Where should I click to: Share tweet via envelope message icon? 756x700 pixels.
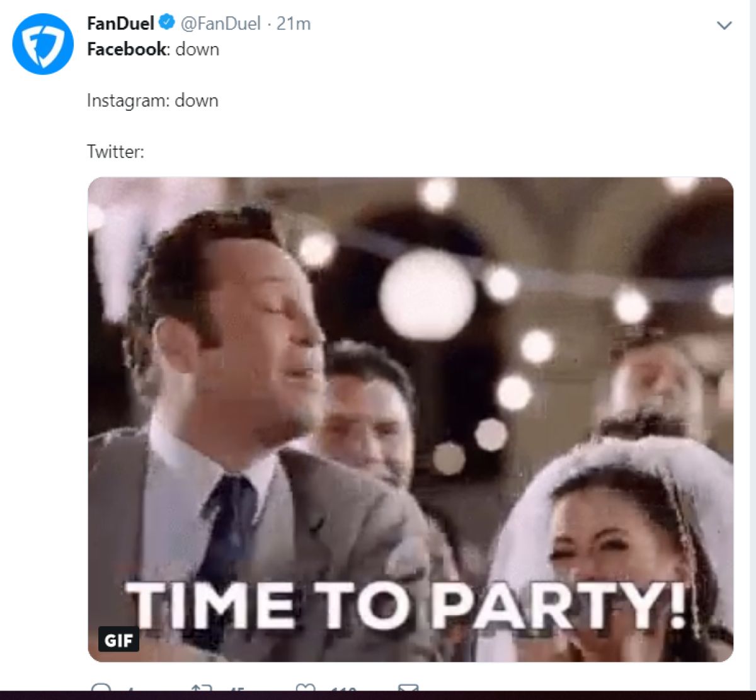point(408,688)
